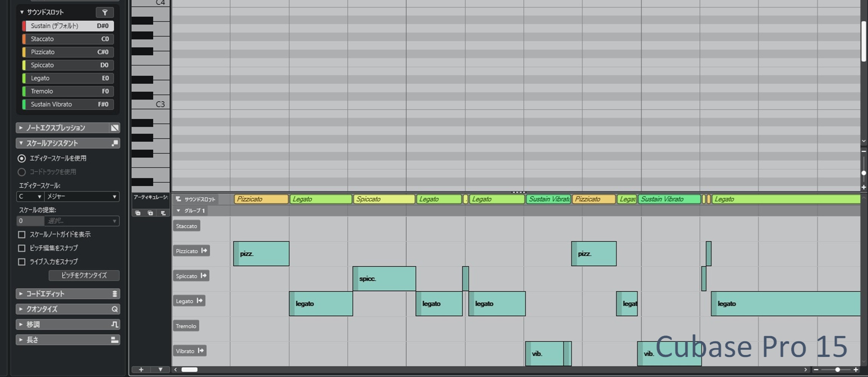Viewport: 868px width, 377px height.
Task: Enable ピッチ編集をスナップ checkbox
Action: point(22,248)
